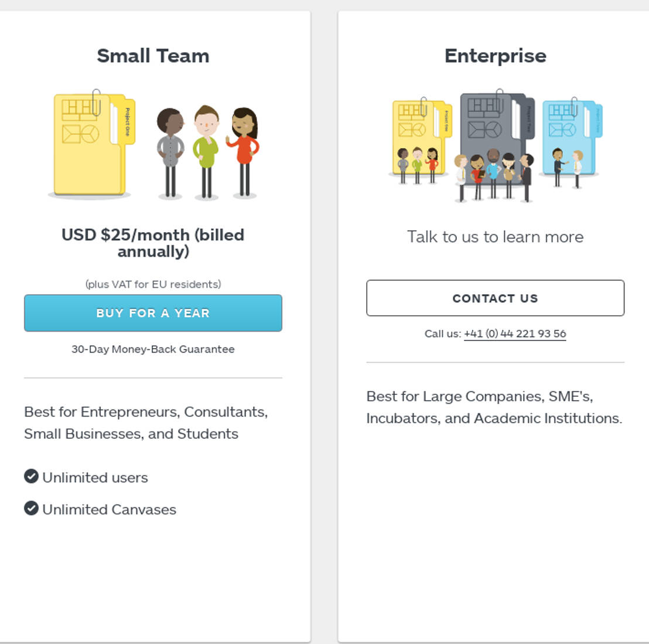Click the divider line under CONTACT US
Image resolution: width=649 pixels, height=644 pixels.
[x=495, y=362]
